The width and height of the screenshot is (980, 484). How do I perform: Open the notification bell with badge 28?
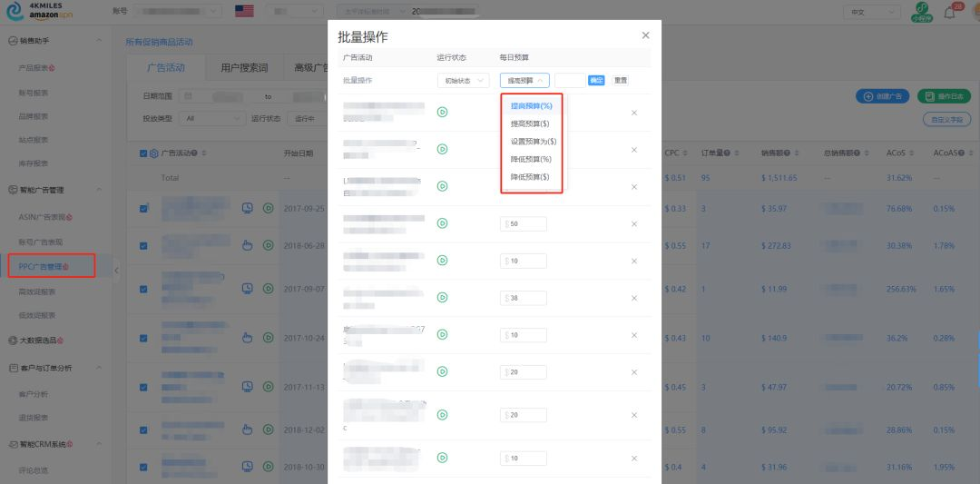point(950,12)
